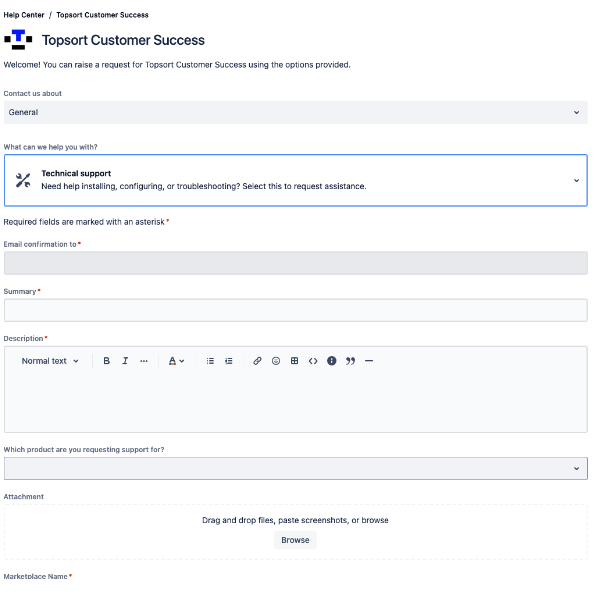The image size is (599, 598).
Task: Open the emoji picker
Action: (x=276, y=361)
